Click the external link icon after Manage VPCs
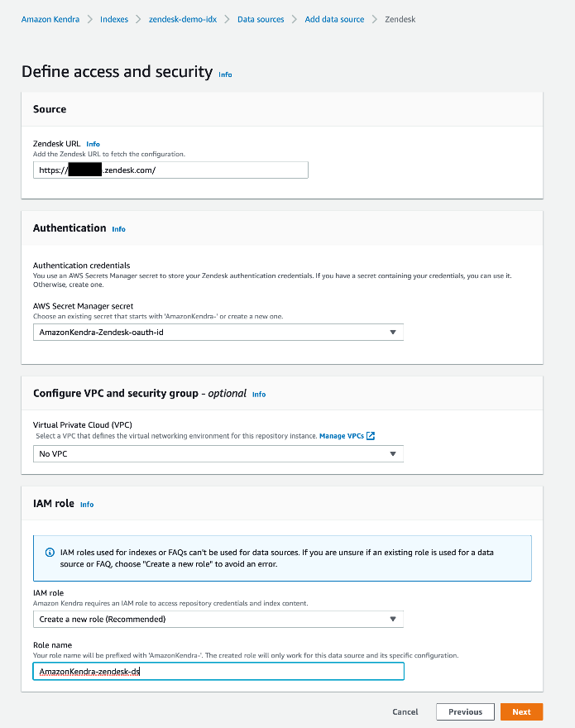575x728 pixels. click(x=371, y=436)
